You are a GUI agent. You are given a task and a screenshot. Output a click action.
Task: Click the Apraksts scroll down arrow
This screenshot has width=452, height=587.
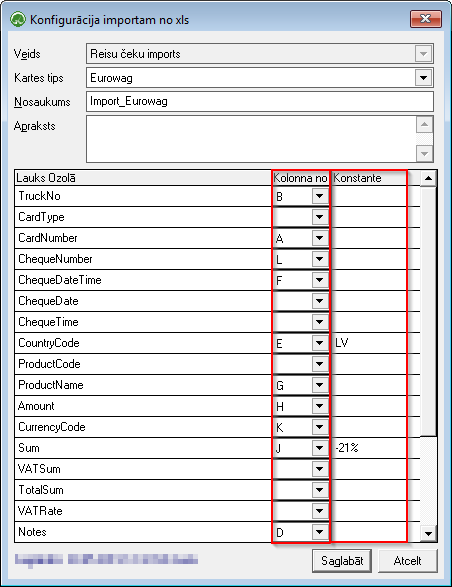[x=424, y=153]
